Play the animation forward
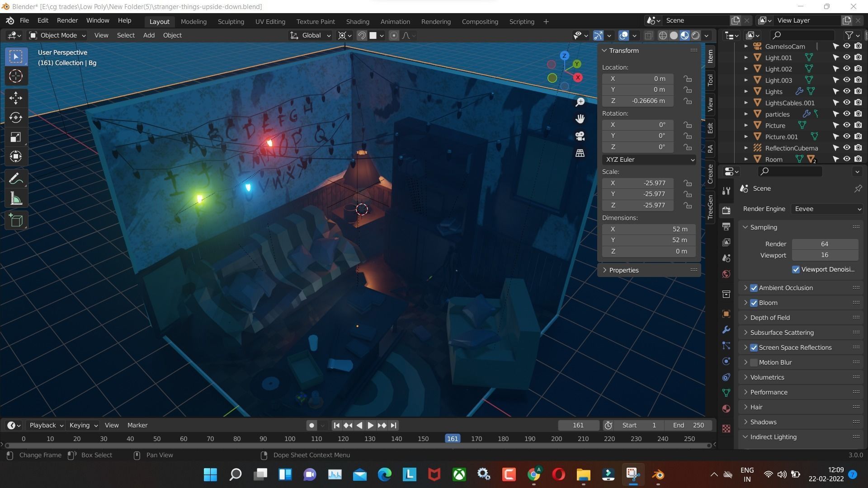868x488 pixels. 370,425
